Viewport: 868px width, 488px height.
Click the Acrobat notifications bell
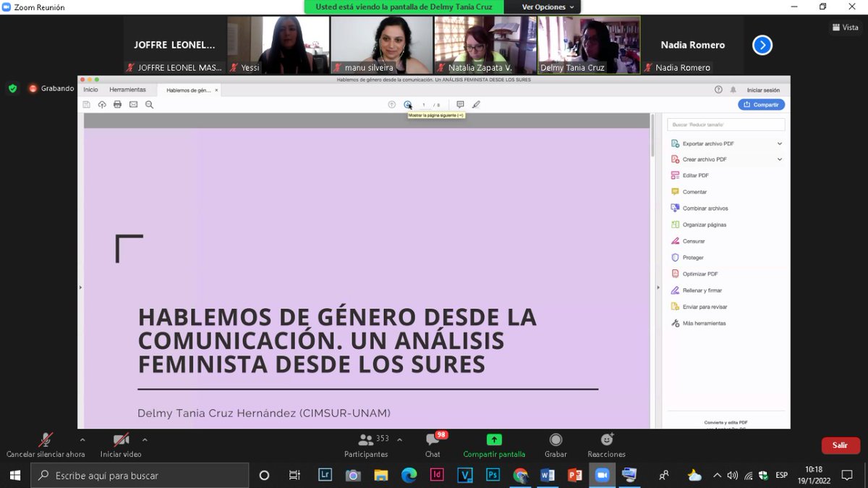pos(733,90)
